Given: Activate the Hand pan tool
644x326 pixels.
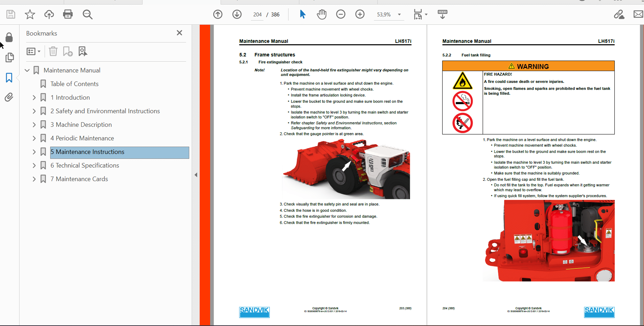Looking at the screenshot, I should (x=322, y=14).
